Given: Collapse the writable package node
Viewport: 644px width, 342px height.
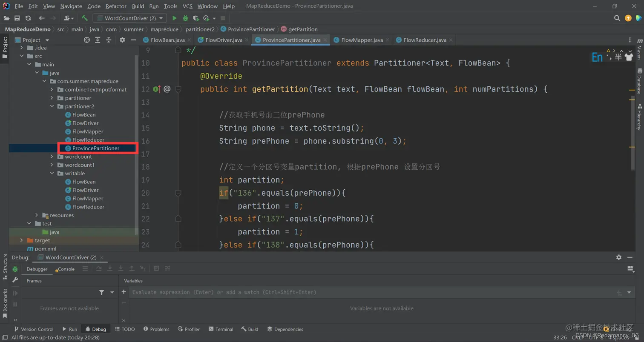Looking at the screenshot, I should click(x=52, y=174).
